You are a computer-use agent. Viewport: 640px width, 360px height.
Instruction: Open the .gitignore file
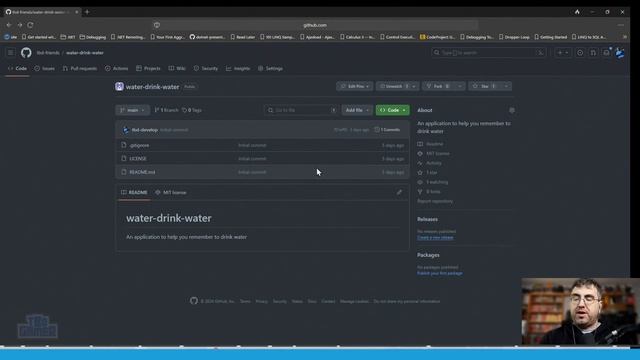(139, 145)
